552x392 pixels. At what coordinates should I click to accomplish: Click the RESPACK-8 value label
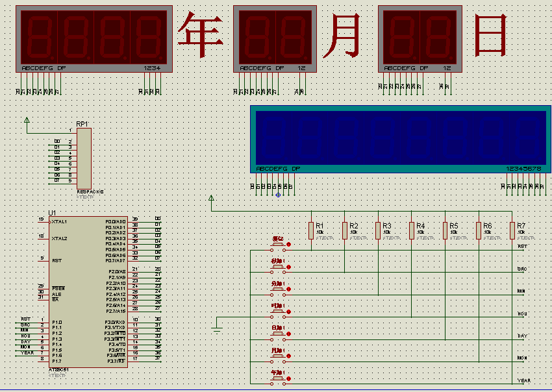pyautogui.click(x=90, y=191)
